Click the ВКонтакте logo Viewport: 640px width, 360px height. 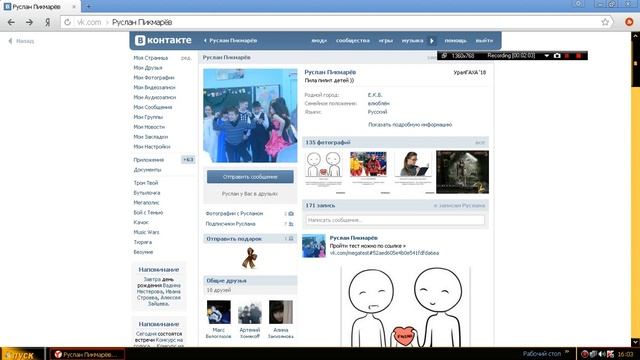163,40
